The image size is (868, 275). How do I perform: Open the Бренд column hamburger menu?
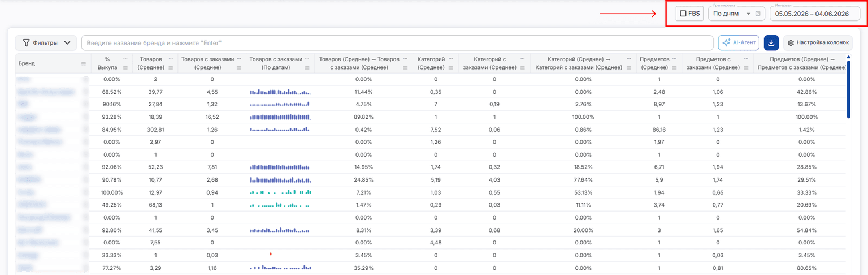(x=84, y=63)
